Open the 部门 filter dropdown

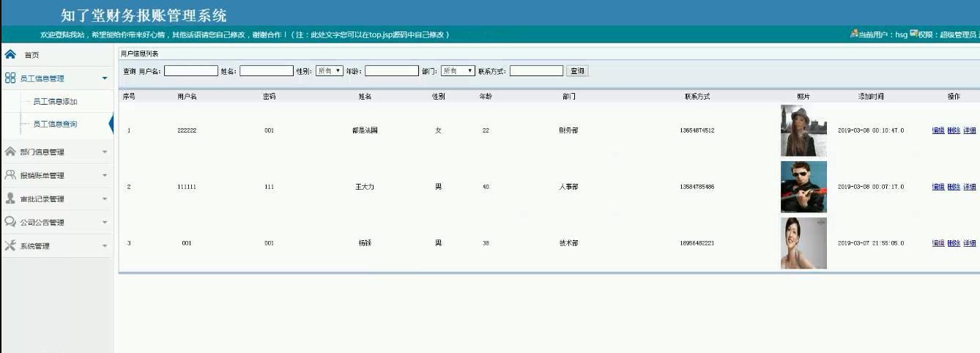pos(458,71)
